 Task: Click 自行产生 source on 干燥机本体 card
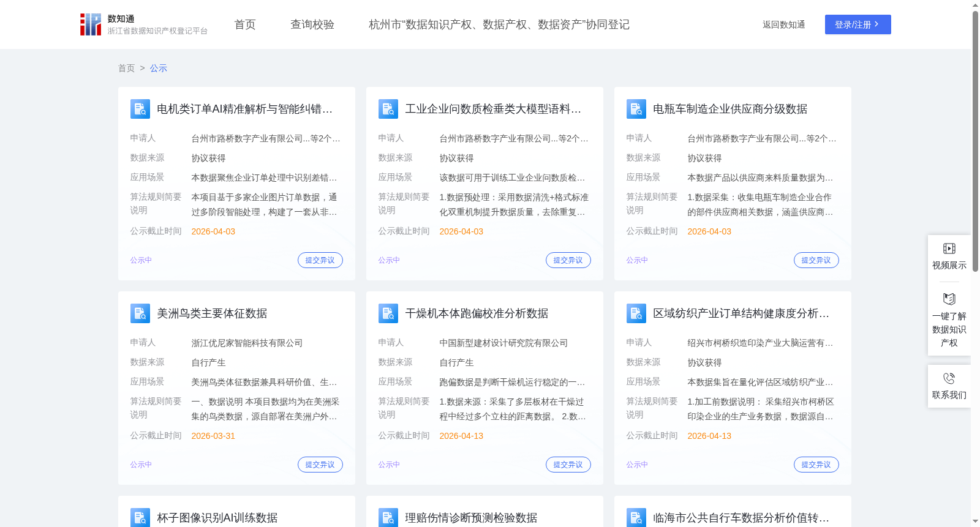click(456, 362)
